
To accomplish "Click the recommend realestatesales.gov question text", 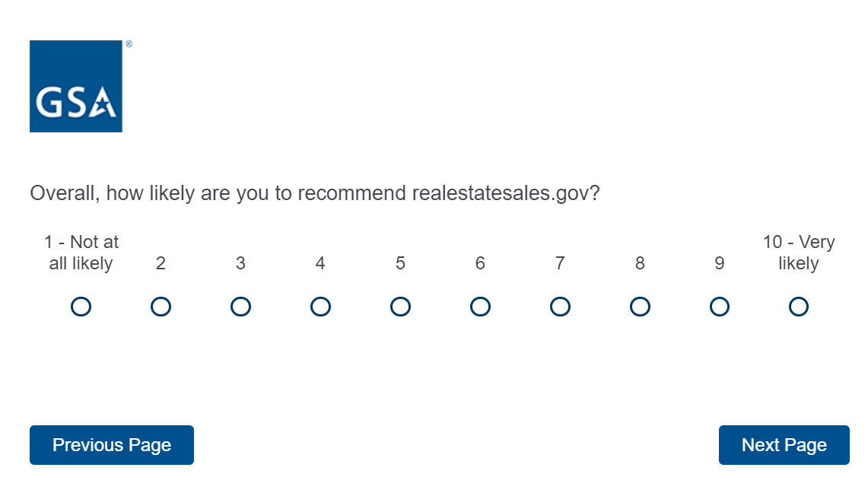I will (315, 193).
